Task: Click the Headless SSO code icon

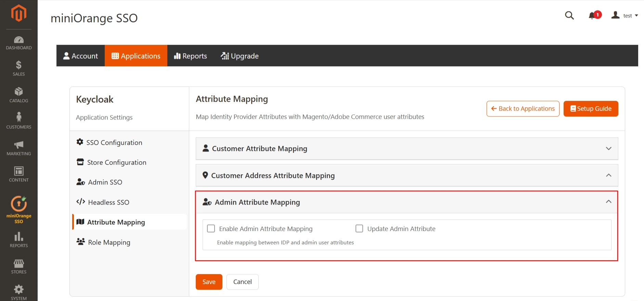Action: coord(81,202)
